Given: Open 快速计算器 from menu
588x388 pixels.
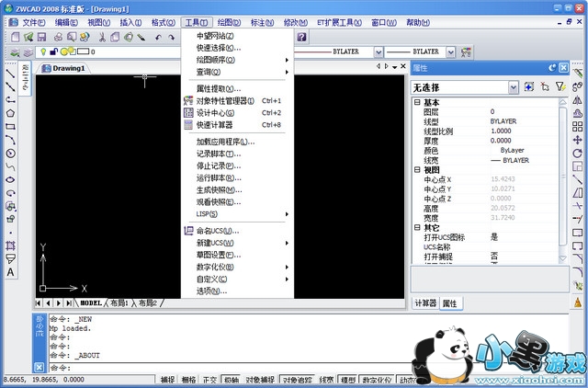Looking at the screenshot, I should point(237,124).
